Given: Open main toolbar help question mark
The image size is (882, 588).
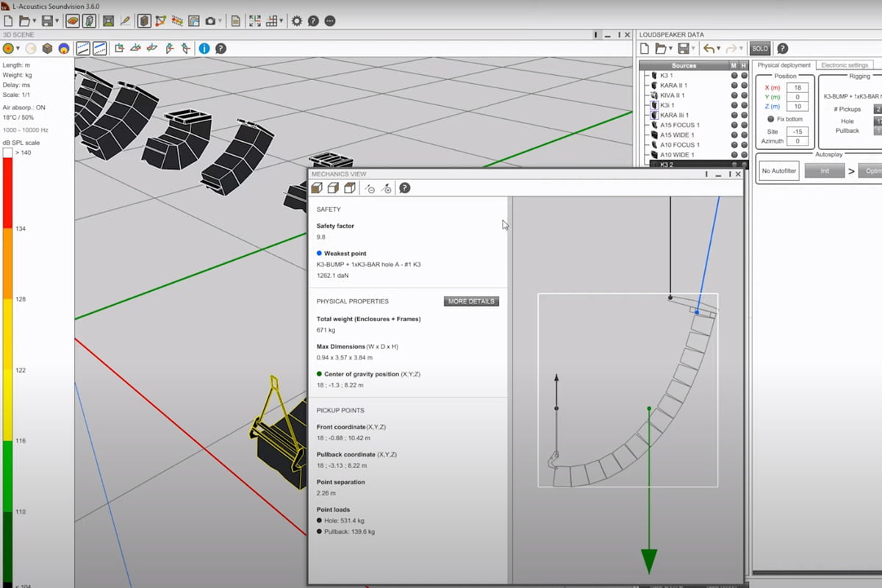Looking at the screenshot, I should coord(313,21).
